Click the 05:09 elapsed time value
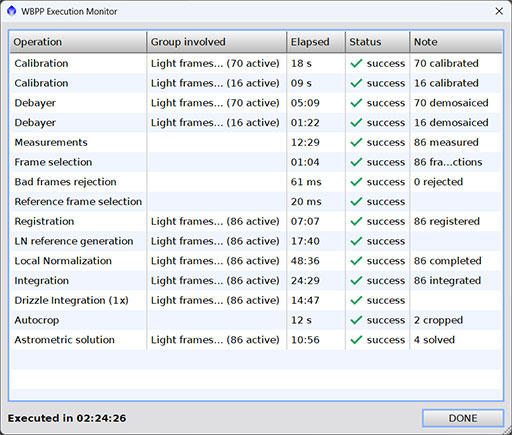The width and height of the screenshot is (512, 435). [305, 103]
